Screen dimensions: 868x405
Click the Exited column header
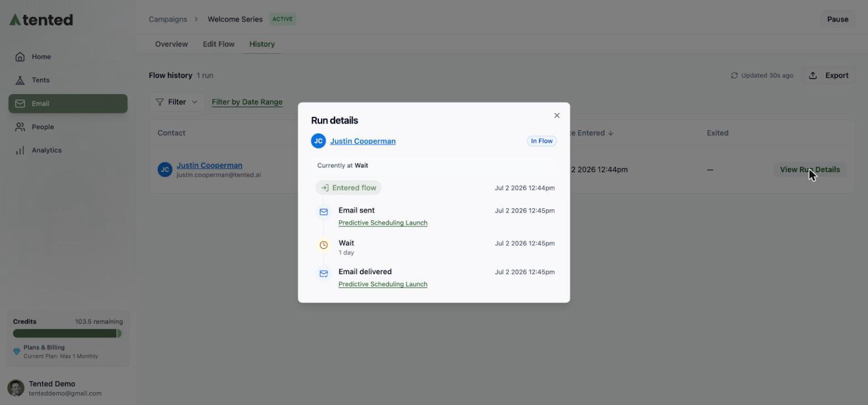coord(717,133)
